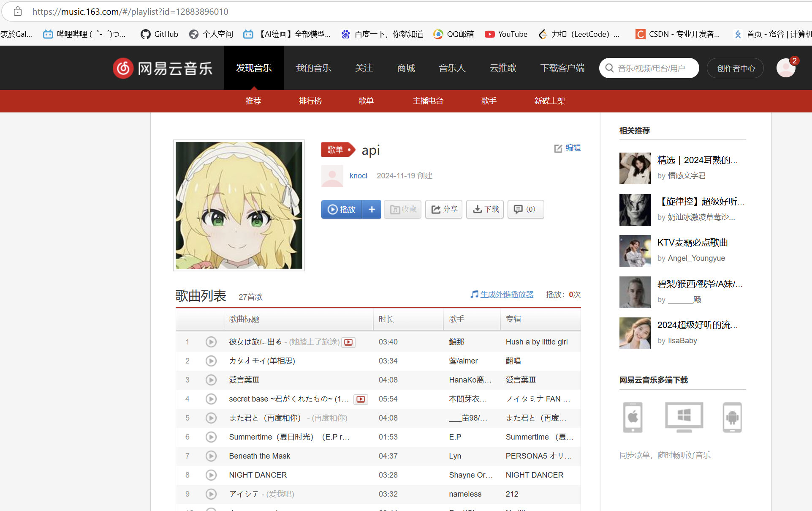Open the QQ邮箱 bookmark
The image size is (812, 511).
click(454, 34)
